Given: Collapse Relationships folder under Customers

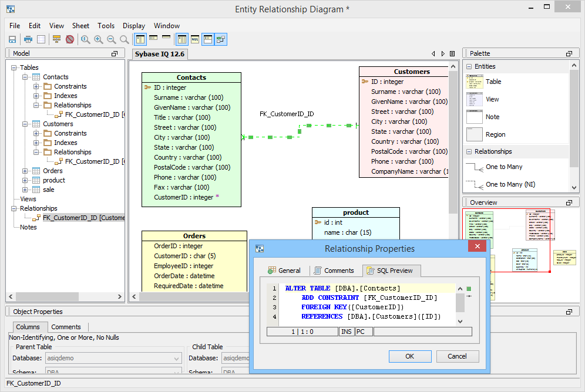Looking at the screenshot, I should click(36, 152).
